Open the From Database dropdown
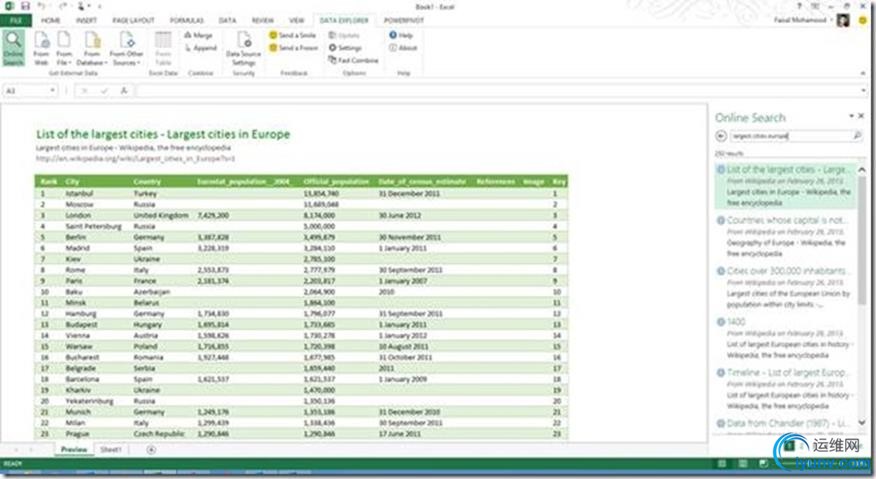This screenshot has height=479, width=876. pos(92,48)
